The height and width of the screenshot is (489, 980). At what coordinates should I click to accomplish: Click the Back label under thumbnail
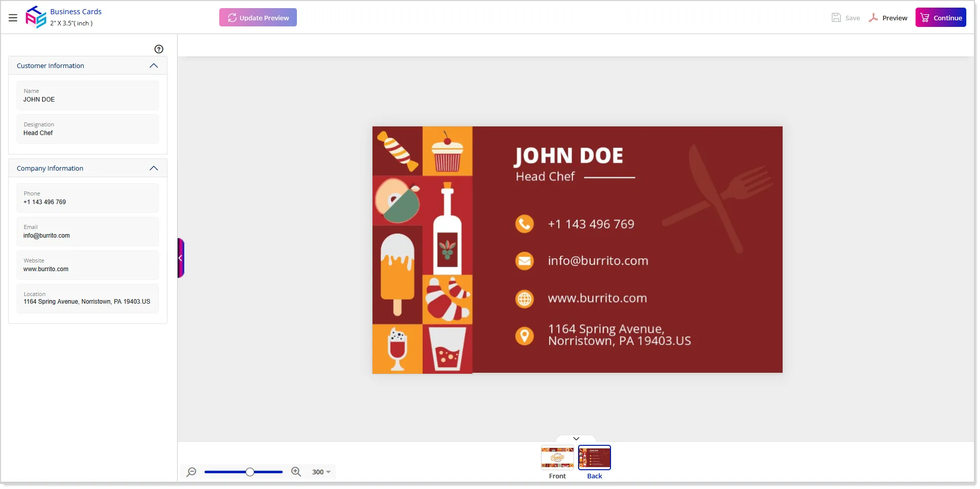(x=594, y=476)
